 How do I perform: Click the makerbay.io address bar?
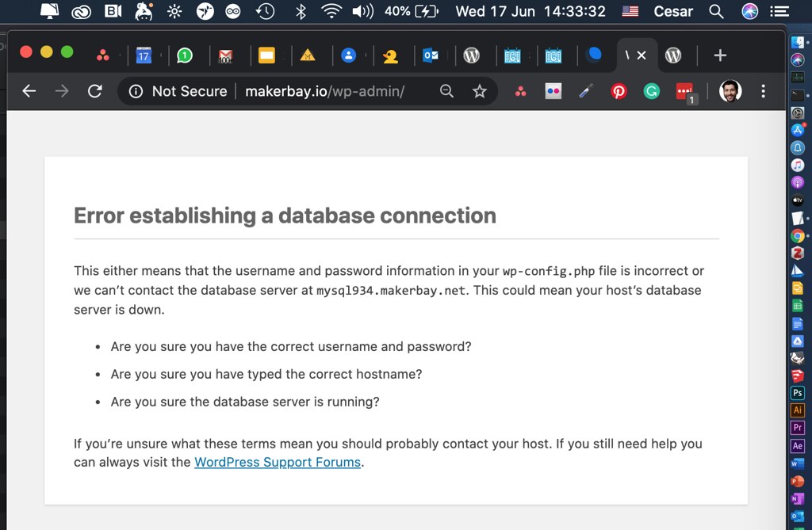coord(325,91)
